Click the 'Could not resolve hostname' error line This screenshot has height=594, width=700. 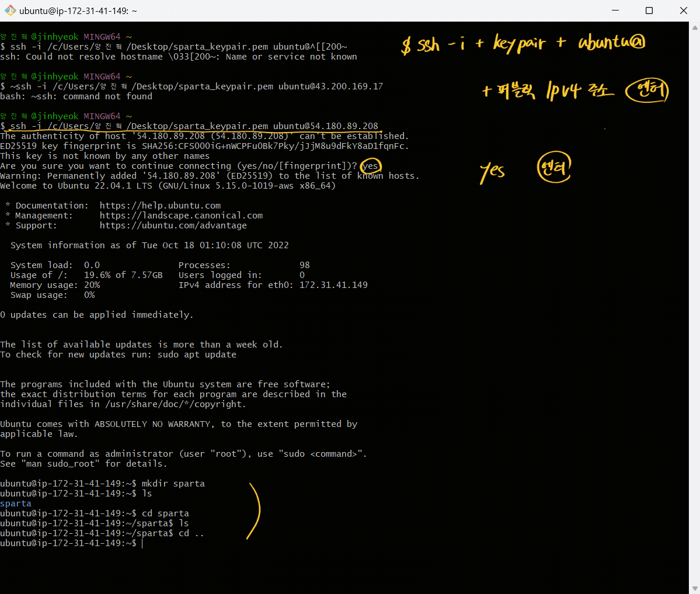pos(179,57)
